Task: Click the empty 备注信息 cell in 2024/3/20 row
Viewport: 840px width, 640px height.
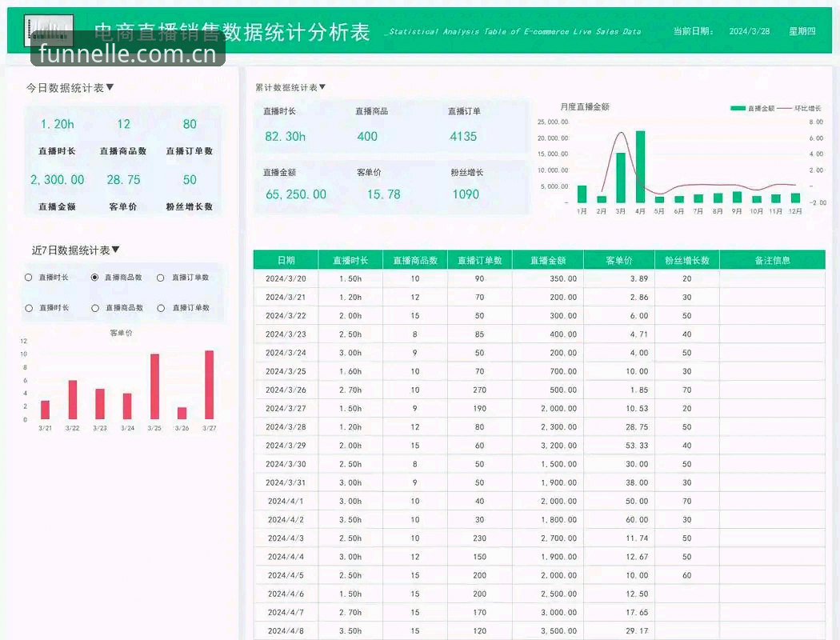Action: 773,278
